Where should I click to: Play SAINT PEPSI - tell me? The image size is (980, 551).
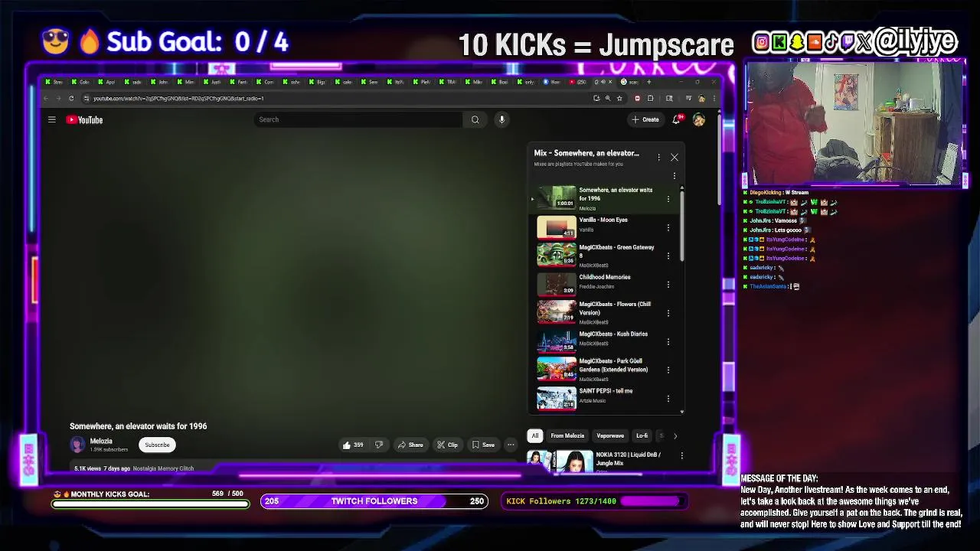click(x=606, y=391)
